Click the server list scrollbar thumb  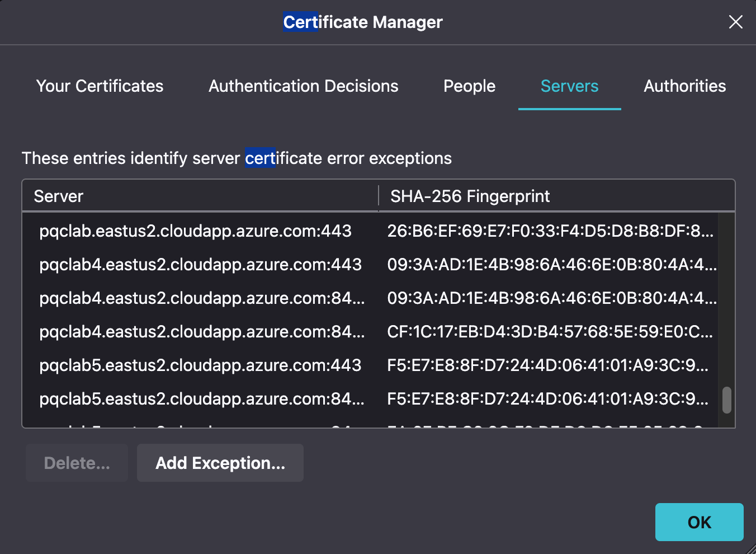tap(726, 400)
